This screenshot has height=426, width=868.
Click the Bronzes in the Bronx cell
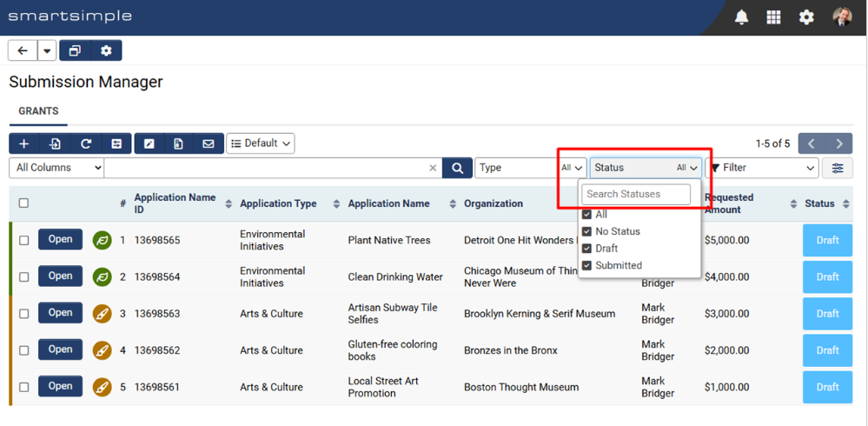pyautogui.click(x=511, y=350)
